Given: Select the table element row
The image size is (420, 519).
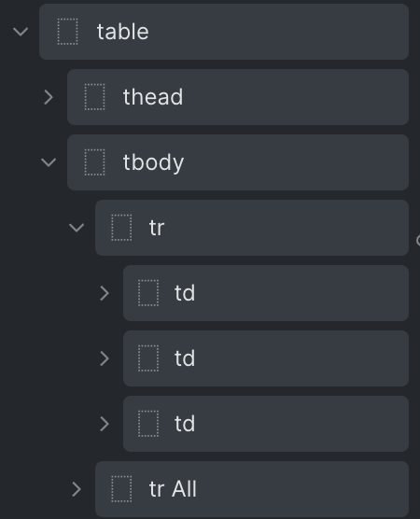Looking at the screenshot, I should pos(224,32).
